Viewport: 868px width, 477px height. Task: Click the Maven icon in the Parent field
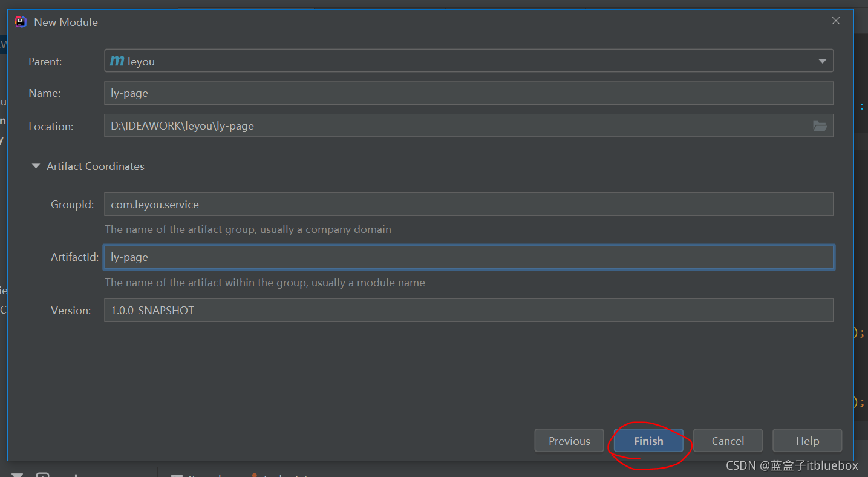click(x=117, y=61)
